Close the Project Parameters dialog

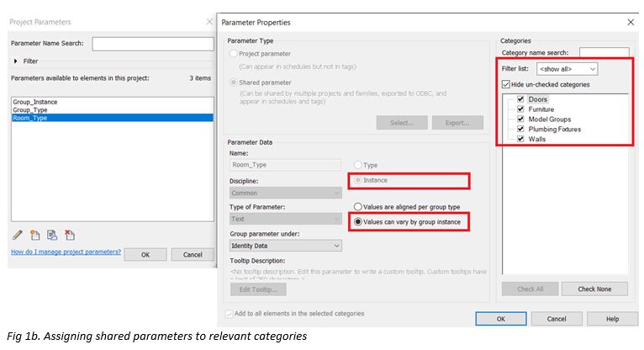pyautogui.click(x=209, y=21)
